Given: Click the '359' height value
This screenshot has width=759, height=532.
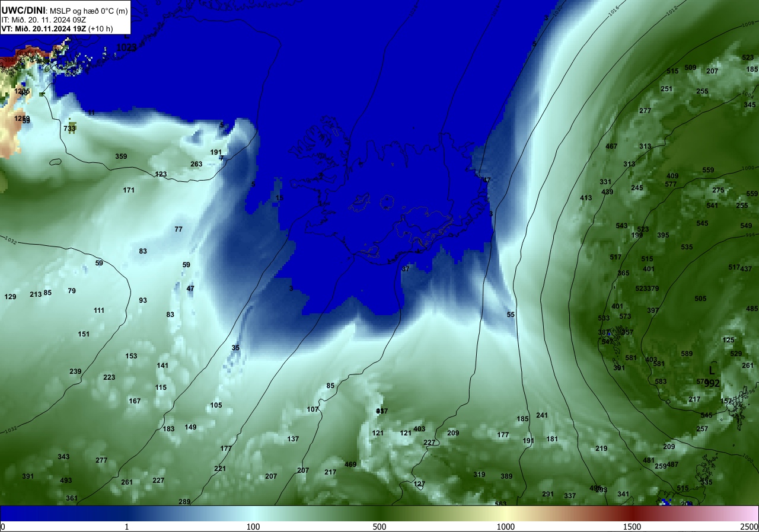Looking at the screenshot, I should [121, 156].
